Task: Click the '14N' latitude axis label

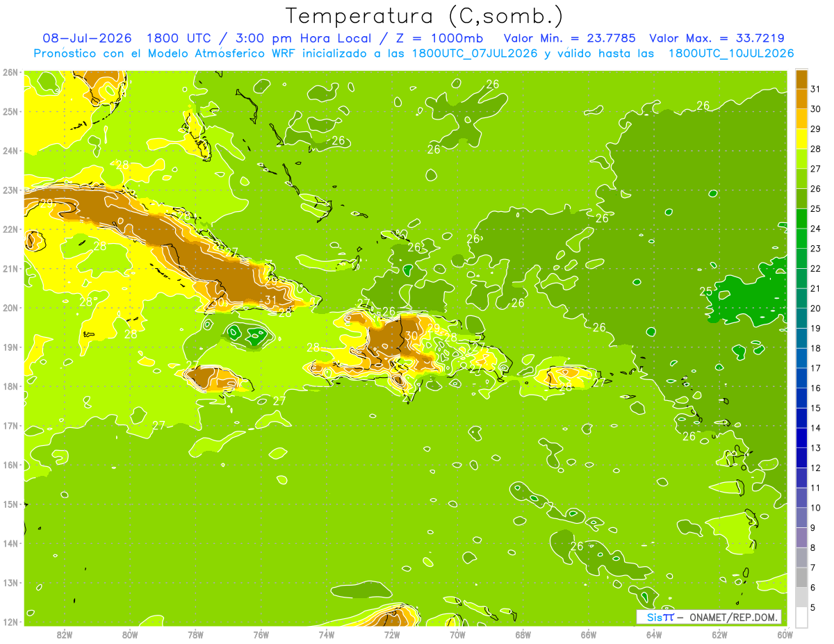Action: pos(10,543)
